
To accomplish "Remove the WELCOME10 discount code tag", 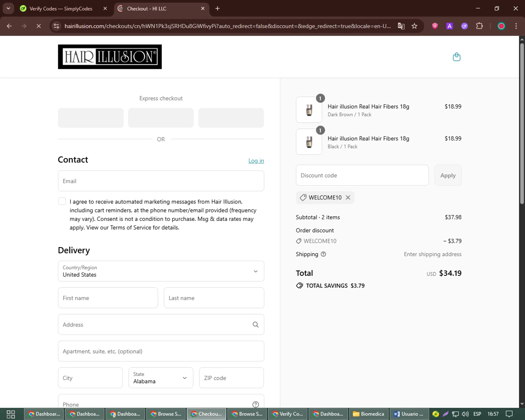I will 348,197.
